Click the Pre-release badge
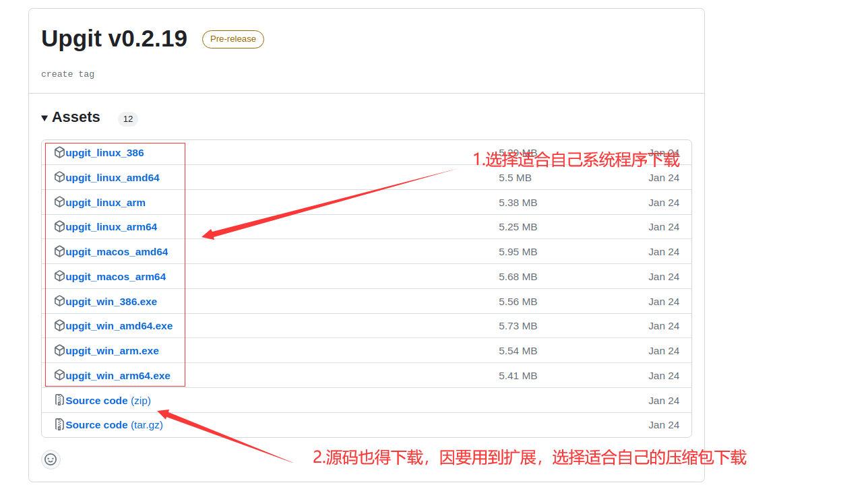868x489 pixels. [233, 39]
